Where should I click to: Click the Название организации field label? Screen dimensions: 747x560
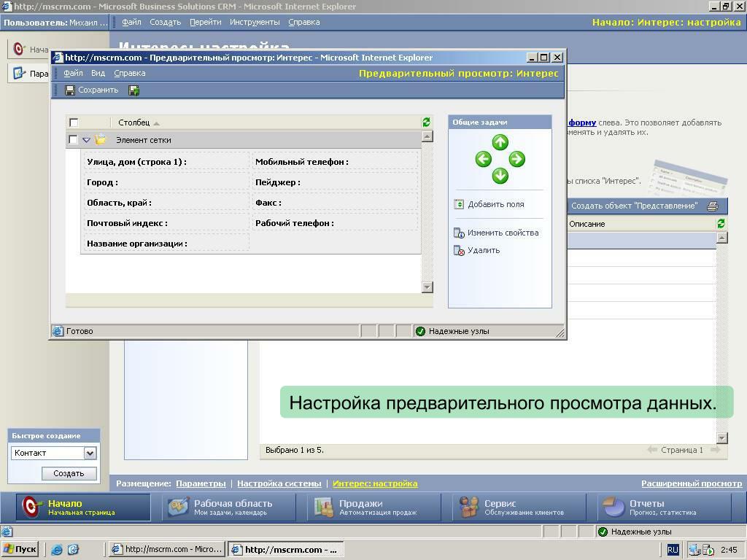tap(137, 244)
